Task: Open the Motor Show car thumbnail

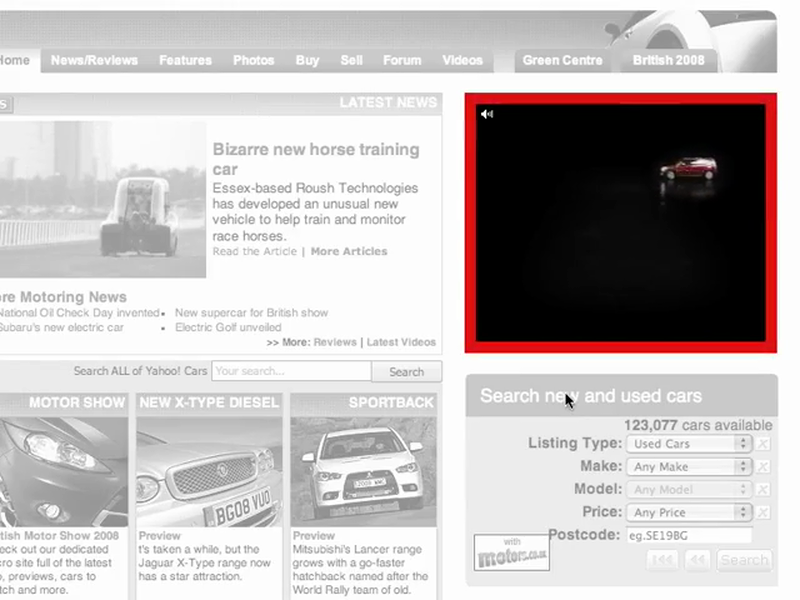Action: (64, 472)
